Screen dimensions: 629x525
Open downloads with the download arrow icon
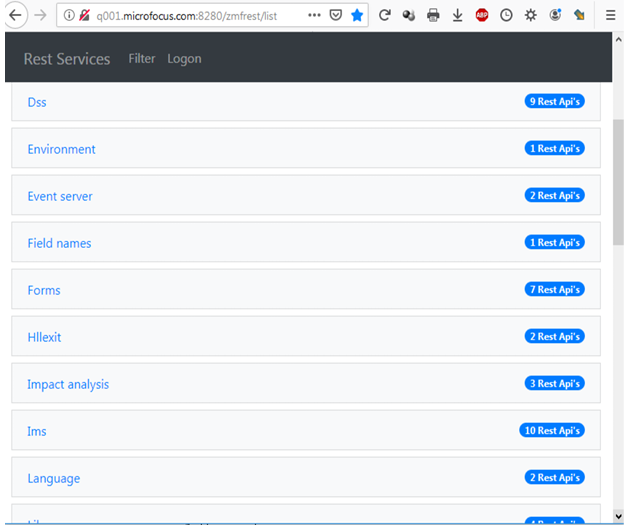[457, 15]
